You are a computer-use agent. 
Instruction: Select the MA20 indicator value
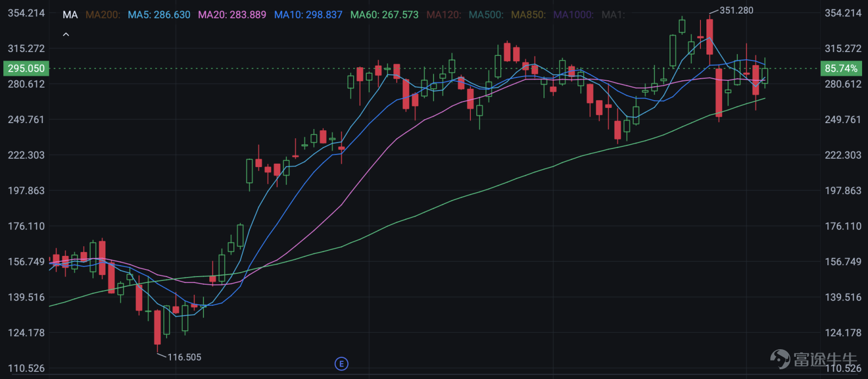click(232, 15)
